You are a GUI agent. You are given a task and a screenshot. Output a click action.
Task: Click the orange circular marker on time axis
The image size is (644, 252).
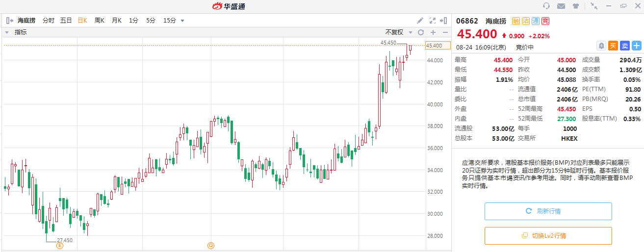[x=211, y=246]
